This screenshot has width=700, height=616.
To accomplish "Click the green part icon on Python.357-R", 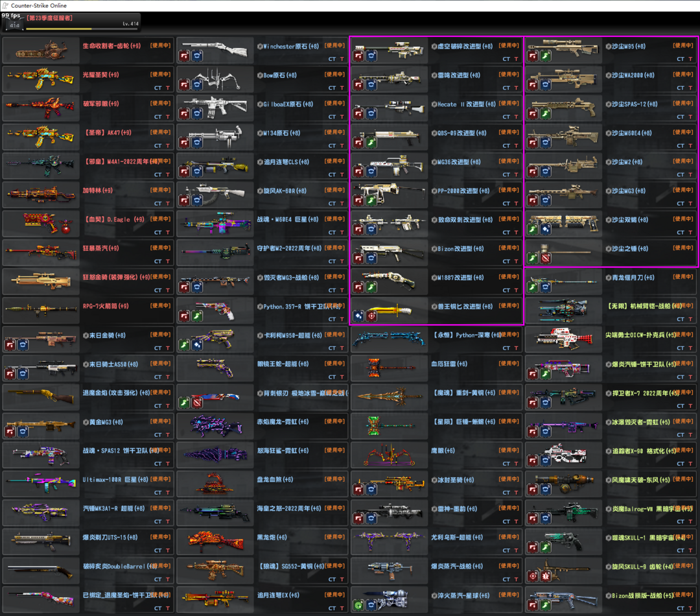I will point(196,316).
